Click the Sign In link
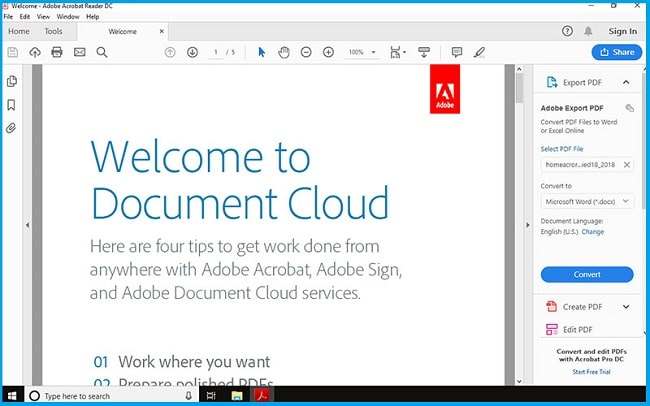650x406 pixels. [623, 31]
